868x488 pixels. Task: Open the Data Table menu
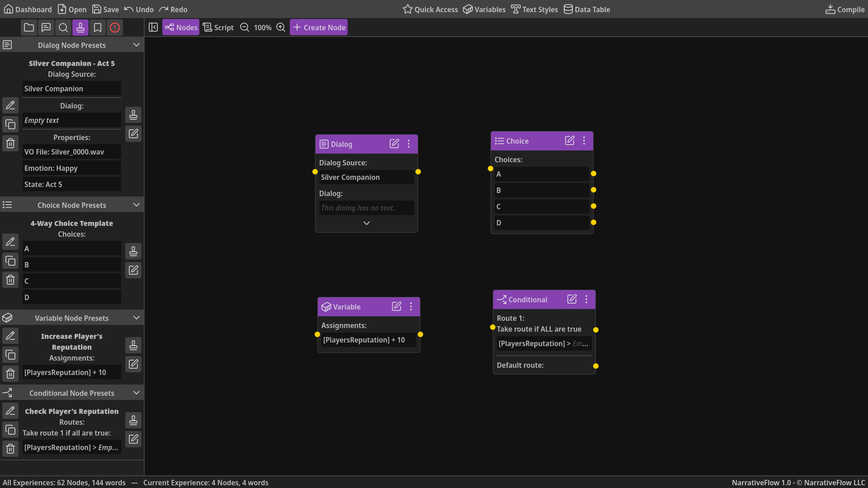point(586,9)
